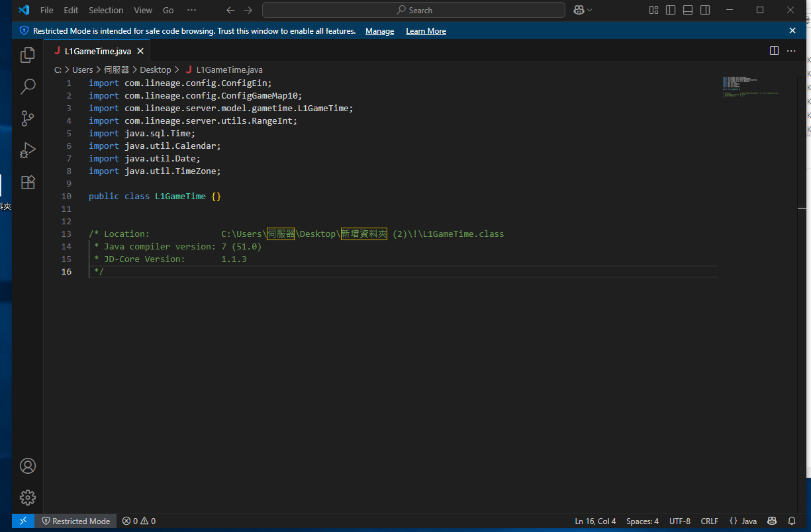The height and width of the screenshot is (532, 811).
Task: Click the java.util.Calendar import line
Action: 155,146
